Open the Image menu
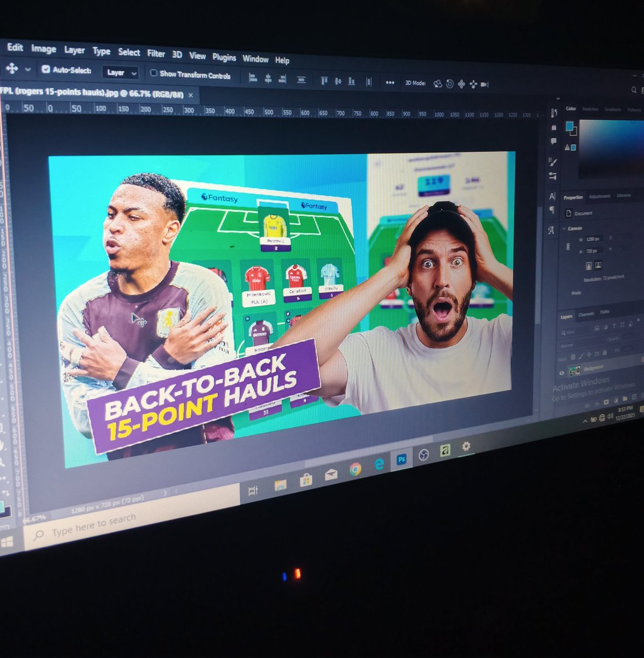This screenshot has height=658, width=644. click(x=43, y=49)
